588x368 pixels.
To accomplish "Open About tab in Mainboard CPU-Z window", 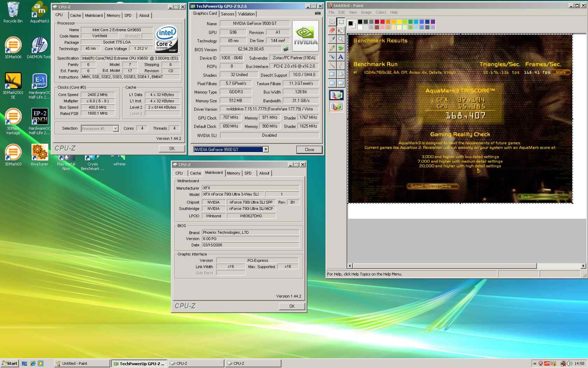I will click(x=264, y=173).
